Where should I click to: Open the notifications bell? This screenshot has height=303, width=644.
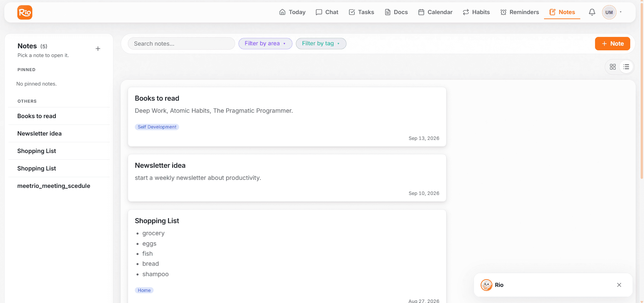pos(592,12)
